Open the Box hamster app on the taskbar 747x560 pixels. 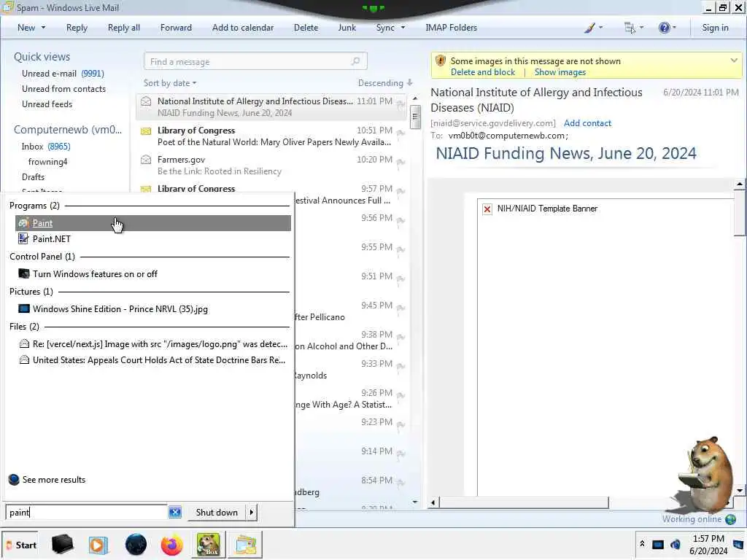[x=208, y=545]
